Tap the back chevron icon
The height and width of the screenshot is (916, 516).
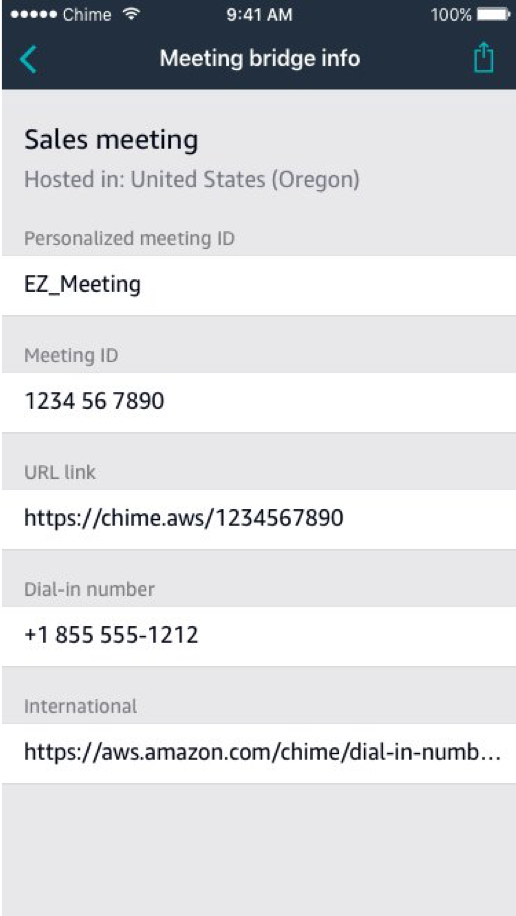click(27, 59)
